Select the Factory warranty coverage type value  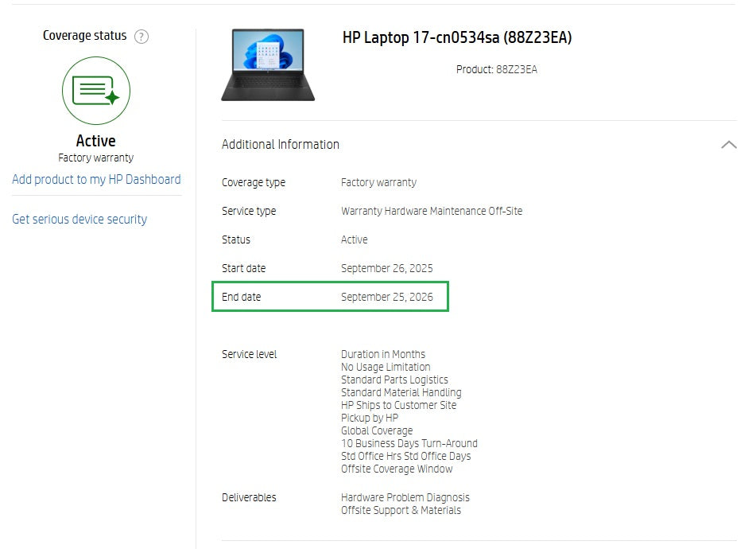[x=378, y=182]
